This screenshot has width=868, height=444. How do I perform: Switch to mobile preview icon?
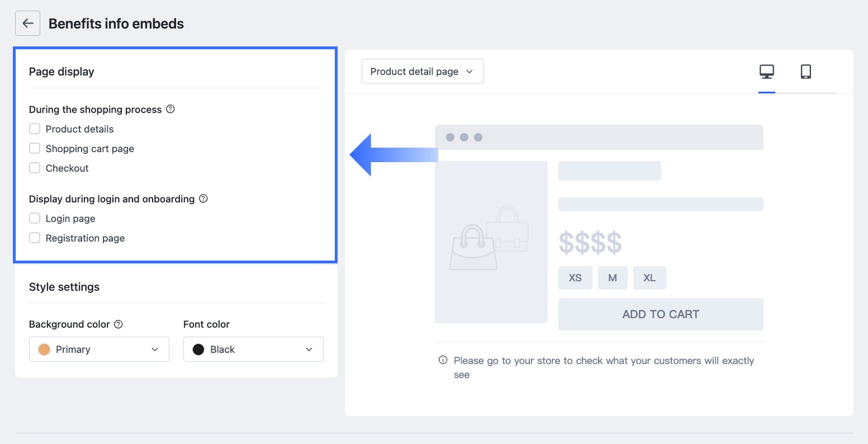coord(805,72)
